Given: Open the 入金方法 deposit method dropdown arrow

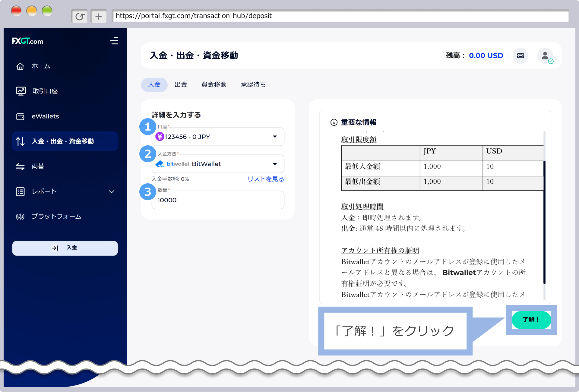Looking at the screenshot, I should (x=275, y=164).
